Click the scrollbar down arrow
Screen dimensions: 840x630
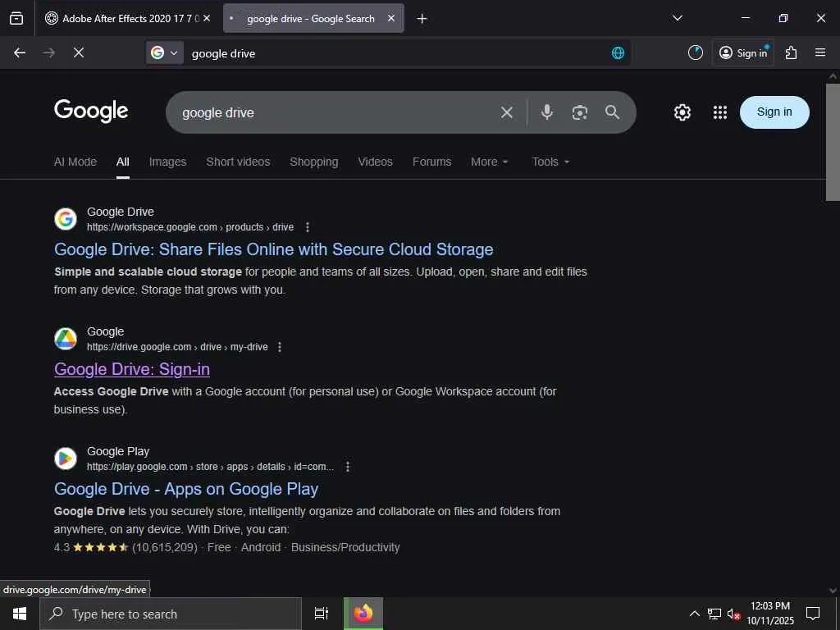pyautogui.click(x=833, y=591)
